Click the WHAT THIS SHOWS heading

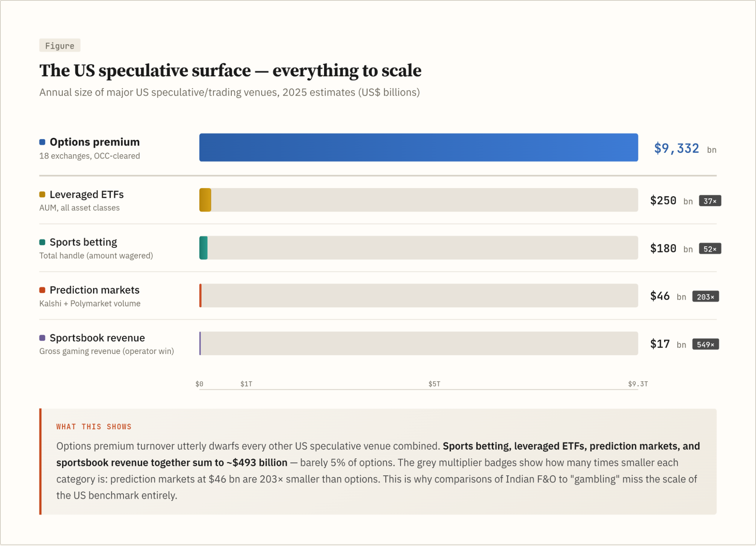coord(94,427)
